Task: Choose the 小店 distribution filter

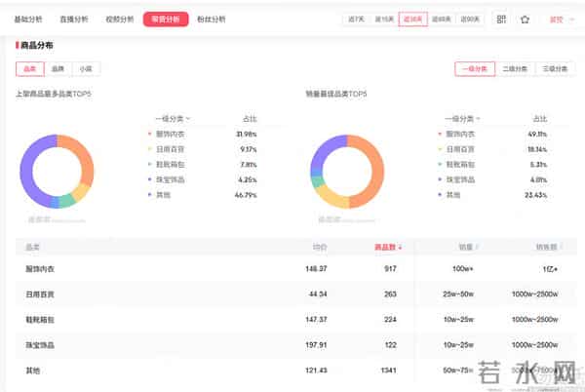Action: 86,69
